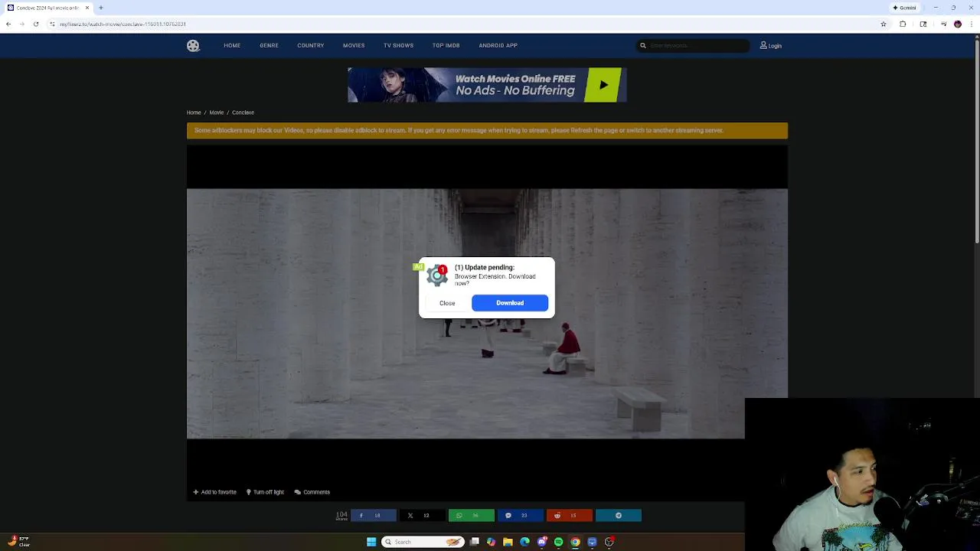The width and height of the screenshot is (980, 551).
Task: Open the COUNTRY menu
Action: (x=310, y=45)
